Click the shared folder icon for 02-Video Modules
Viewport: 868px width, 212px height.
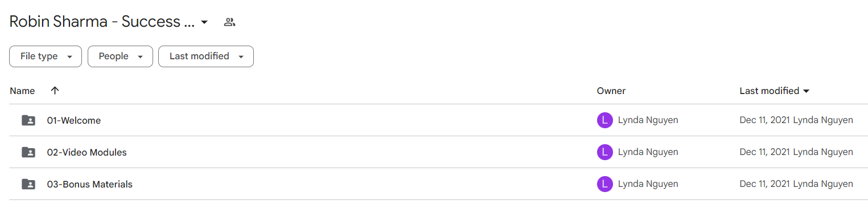pyautogui.click(x=28, y=152)
